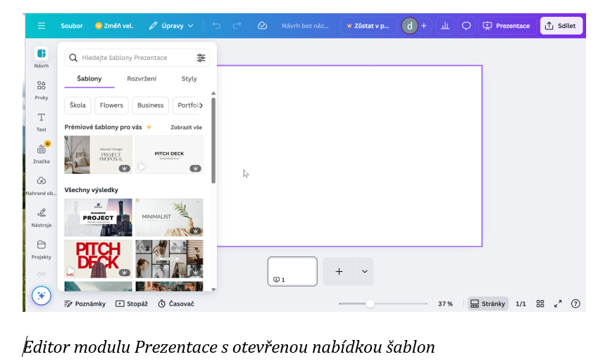Click the undo arrow icon
The image size is (610, 364).
tap(216, 26)
